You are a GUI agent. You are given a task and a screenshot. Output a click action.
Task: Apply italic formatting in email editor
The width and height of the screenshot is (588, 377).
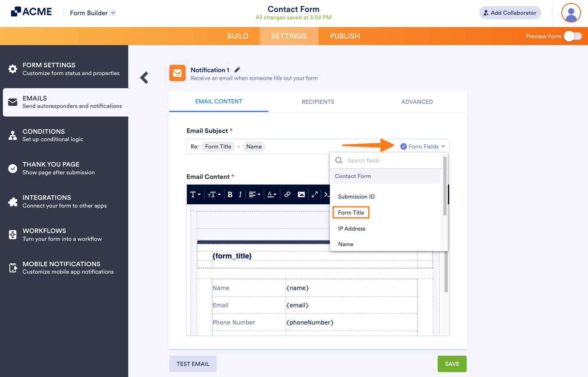click(240, 194)
